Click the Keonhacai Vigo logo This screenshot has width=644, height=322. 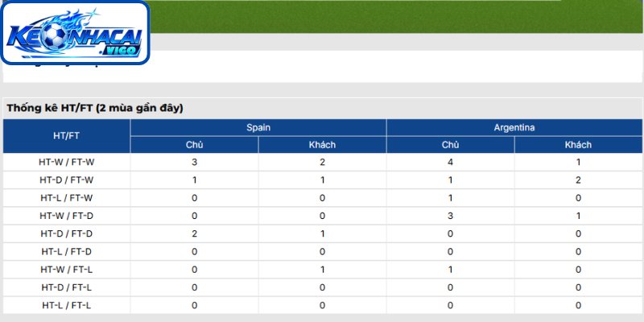[x=75, y=32]
